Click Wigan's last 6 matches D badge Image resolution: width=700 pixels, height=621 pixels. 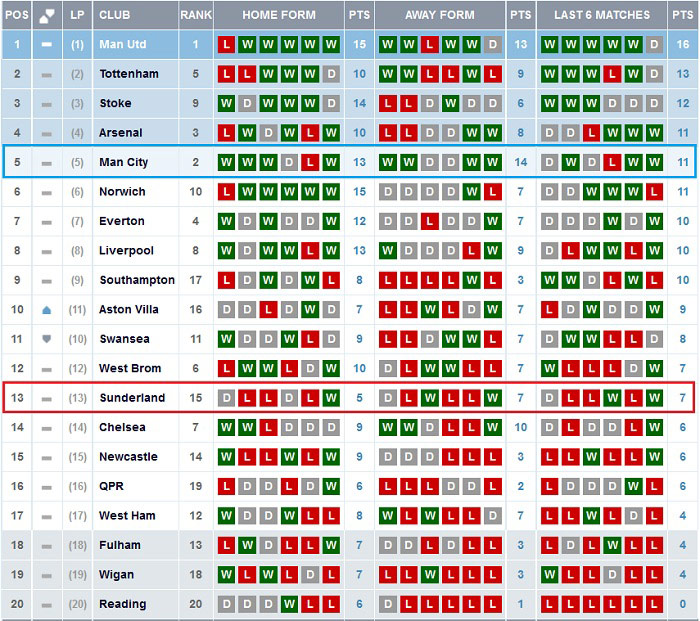click(x=612, y=575)
